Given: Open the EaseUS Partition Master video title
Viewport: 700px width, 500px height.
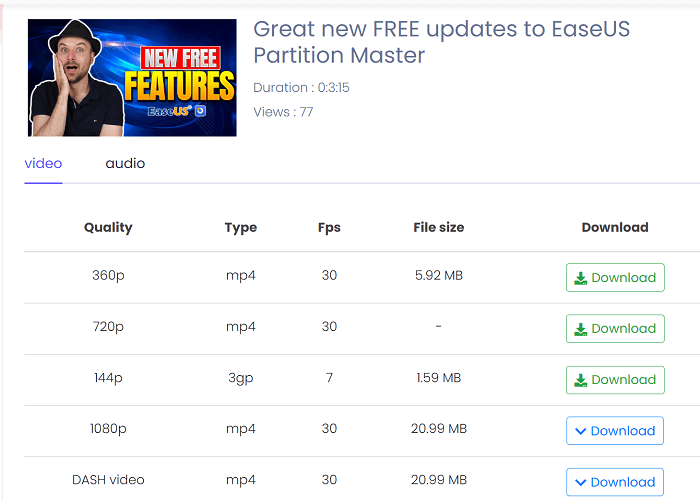Looking at the screenshot, I should click(x=441, y=42).
